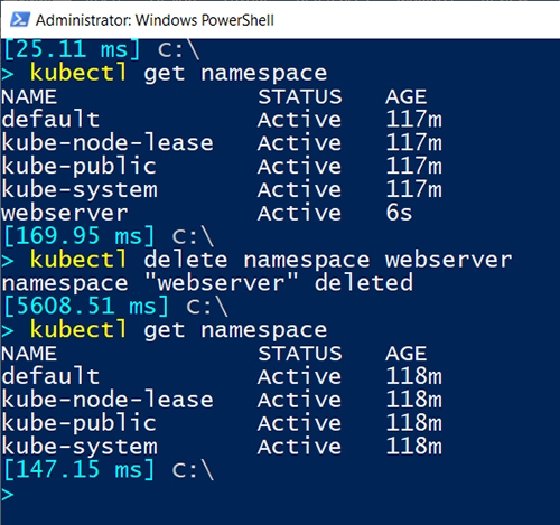Click the '[147.15 ms]' timing text
560x525 pixels.
[79, 469]
